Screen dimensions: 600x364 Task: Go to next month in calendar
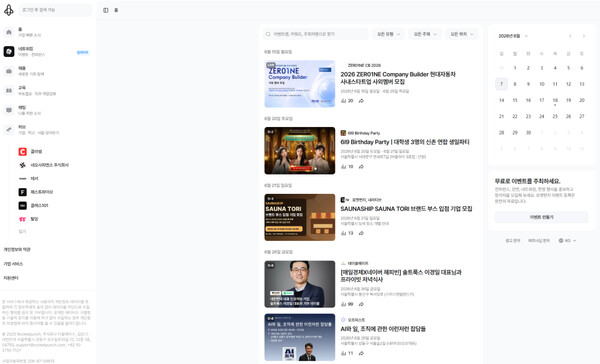(x=584, y=36)
